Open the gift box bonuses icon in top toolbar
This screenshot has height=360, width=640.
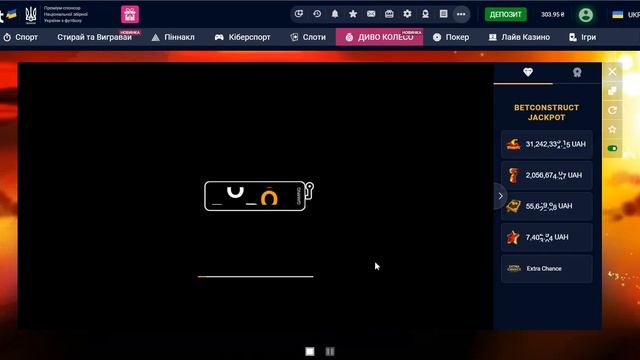389,14
